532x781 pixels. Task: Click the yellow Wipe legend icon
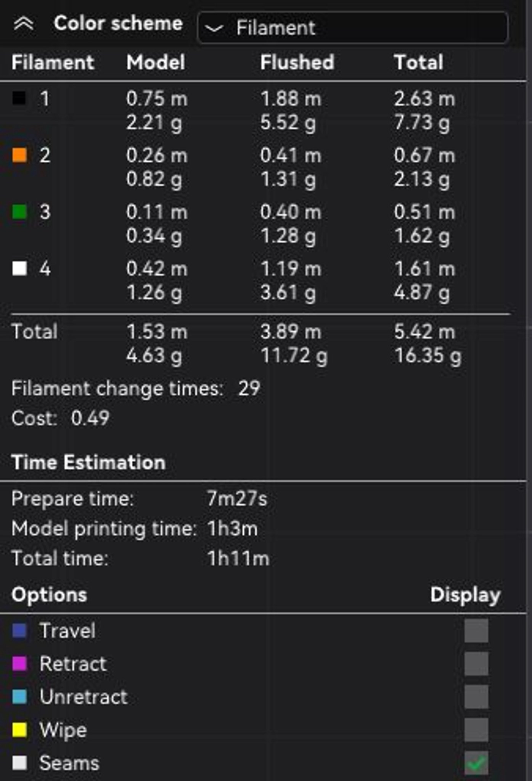coord(19,730)
